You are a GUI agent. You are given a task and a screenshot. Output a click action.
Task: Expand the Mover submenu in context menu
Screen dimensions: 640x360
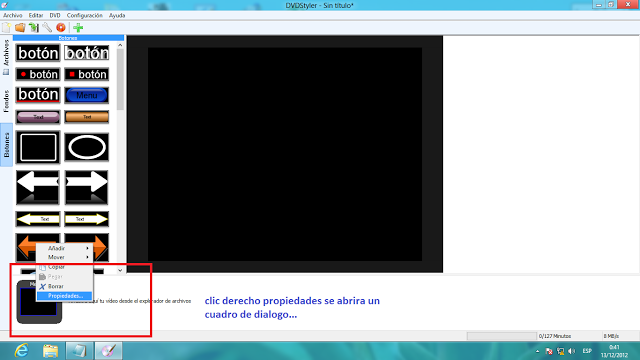64,257
